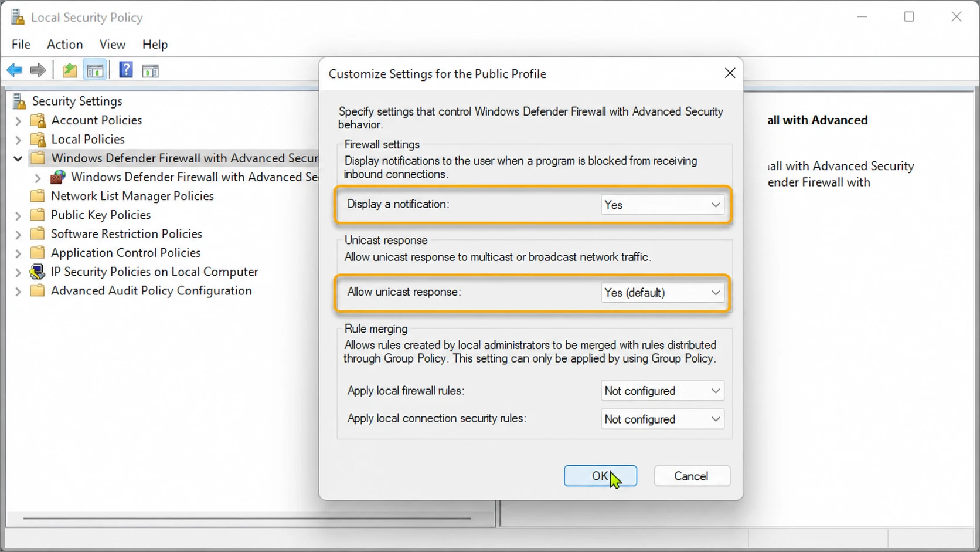Click the Advanced Audit Policy folder icon
Image resolution: width=980 pixels, height=552 pixels.
[38, 290]
